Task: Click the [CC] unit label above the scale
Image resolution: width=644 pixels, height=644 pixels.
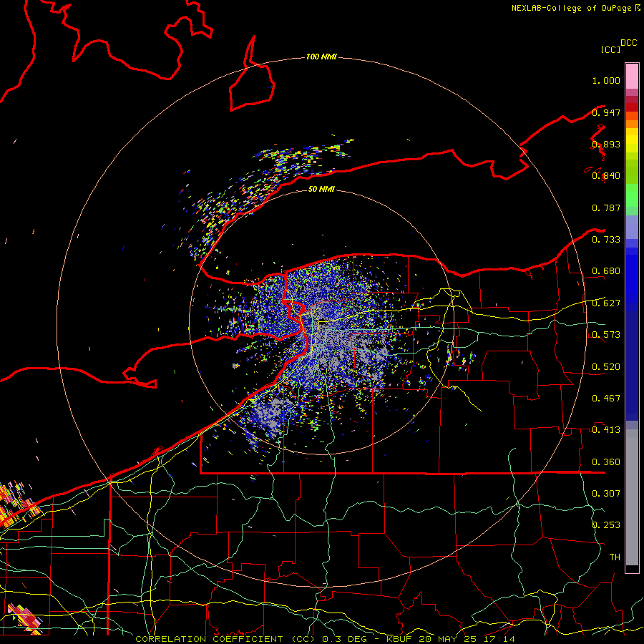Action: tap(610, 49)
